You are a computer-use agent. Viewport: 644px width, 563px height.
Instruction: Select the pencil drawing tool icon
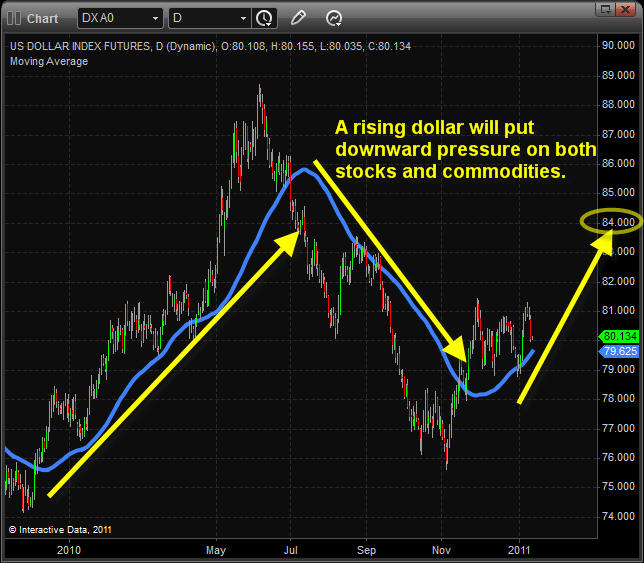pyautogui.click(x=298, y=18)
